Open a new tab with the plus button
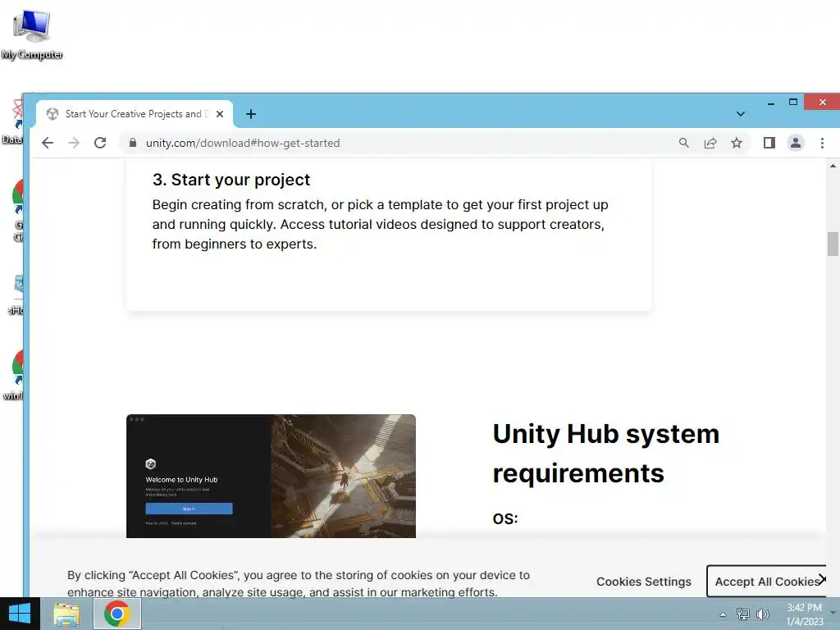840x630 pixels. tap(251, 114)
